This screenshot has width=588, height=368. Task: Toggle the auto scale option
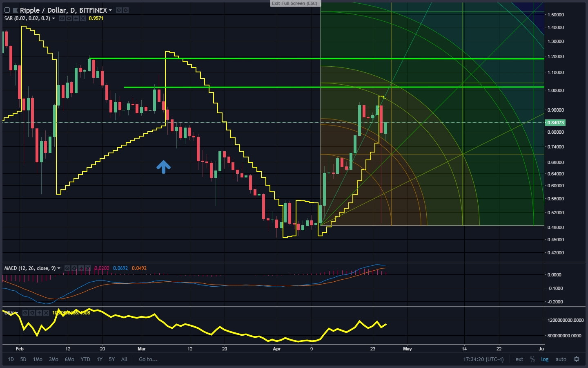point(561,359)
